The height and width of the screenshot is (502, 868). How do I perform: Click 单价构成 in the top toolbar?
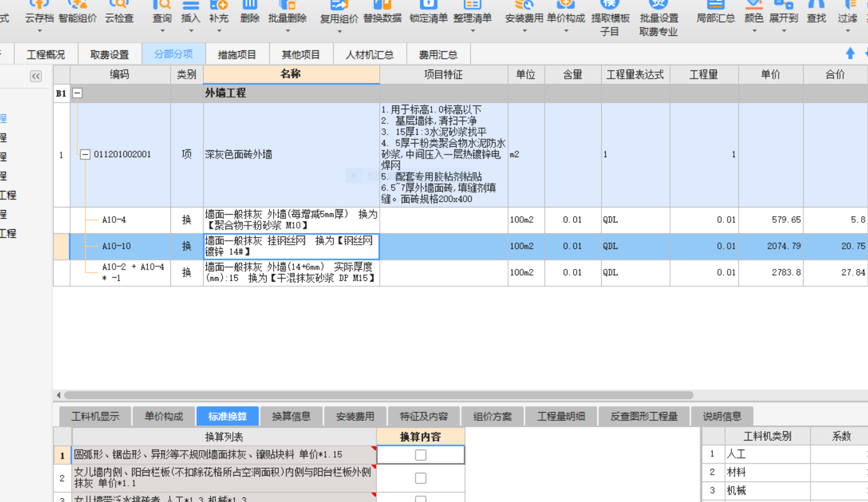coord(565,13)
